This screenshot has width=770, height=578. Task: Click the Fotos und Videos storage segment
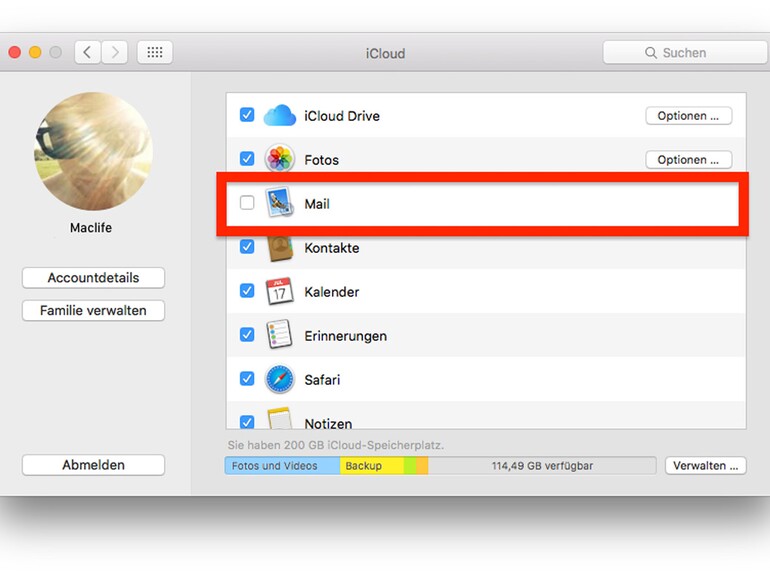click(x=282, y=466)
